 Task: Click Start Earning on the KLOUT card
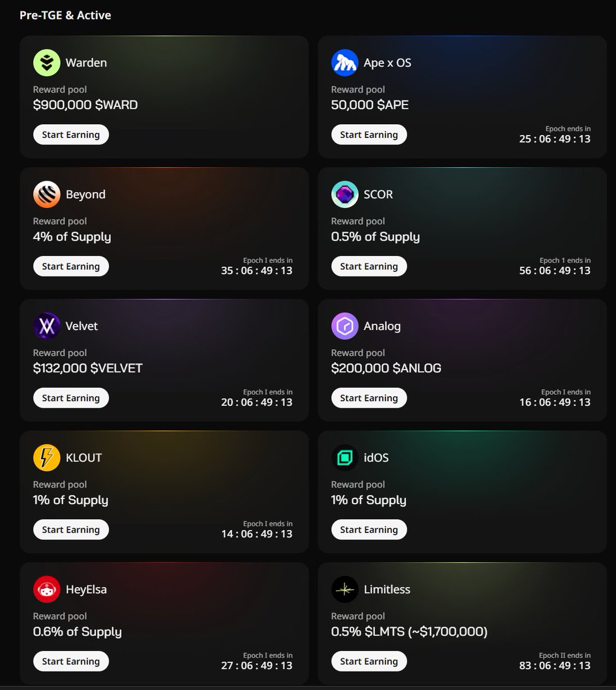tap(71, 530)
